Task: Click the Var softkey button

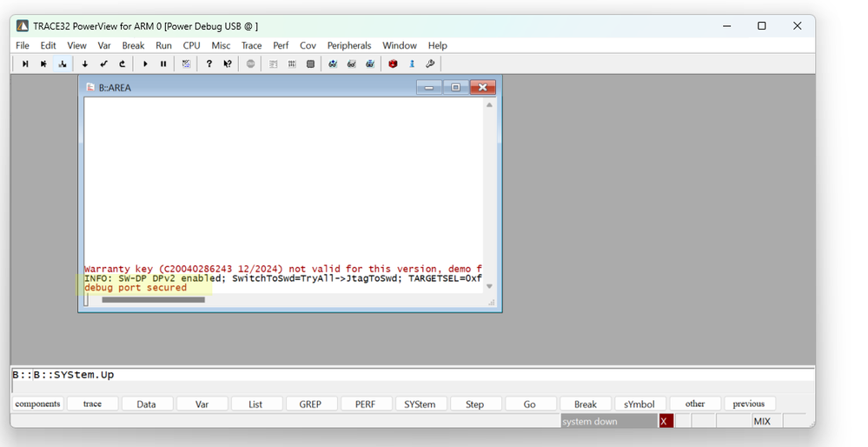Action: coord(202,404)
